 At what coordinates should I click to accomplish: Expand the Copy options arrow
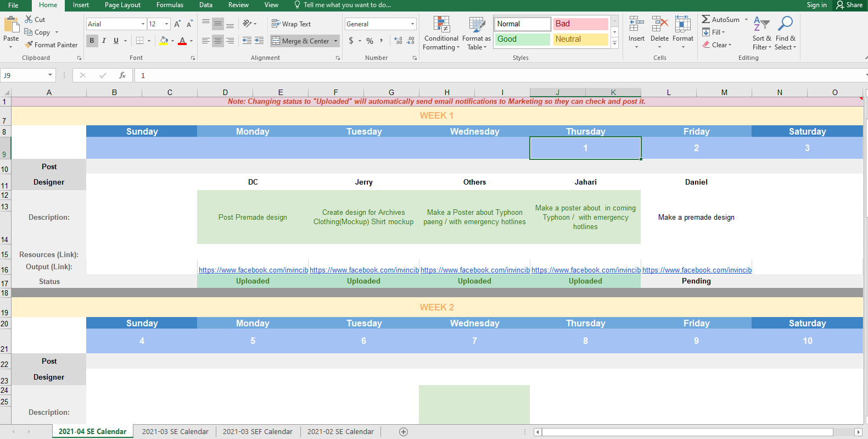(x=57, y=32)
